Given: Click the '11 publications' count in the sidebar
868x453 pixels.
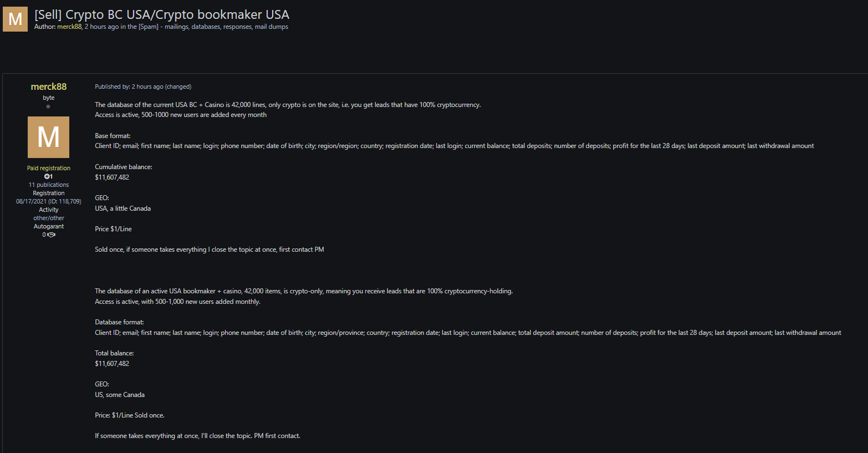Looking at the screenshot, I should click(x=49, y=185).
